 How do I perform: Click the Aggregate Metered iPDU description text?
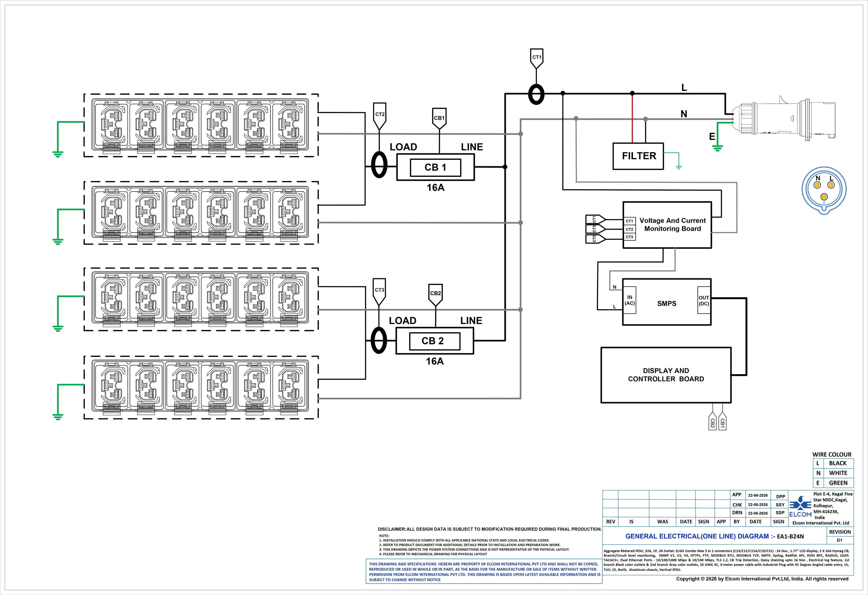[726, 560]
